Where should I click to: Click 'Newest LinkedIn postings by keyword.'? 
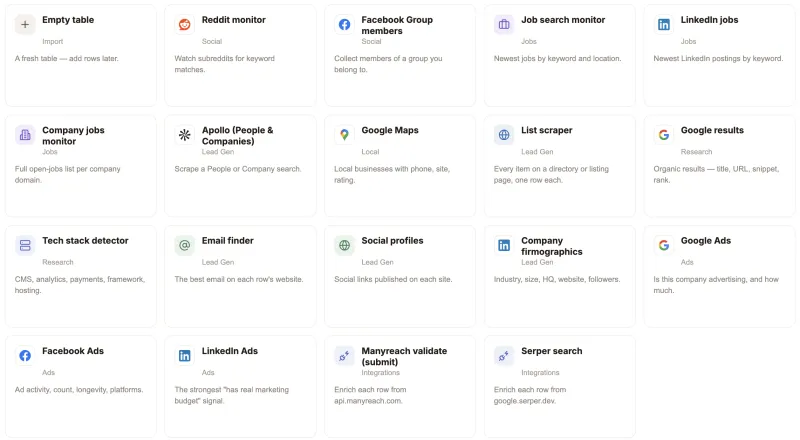[x=718, y=59]
